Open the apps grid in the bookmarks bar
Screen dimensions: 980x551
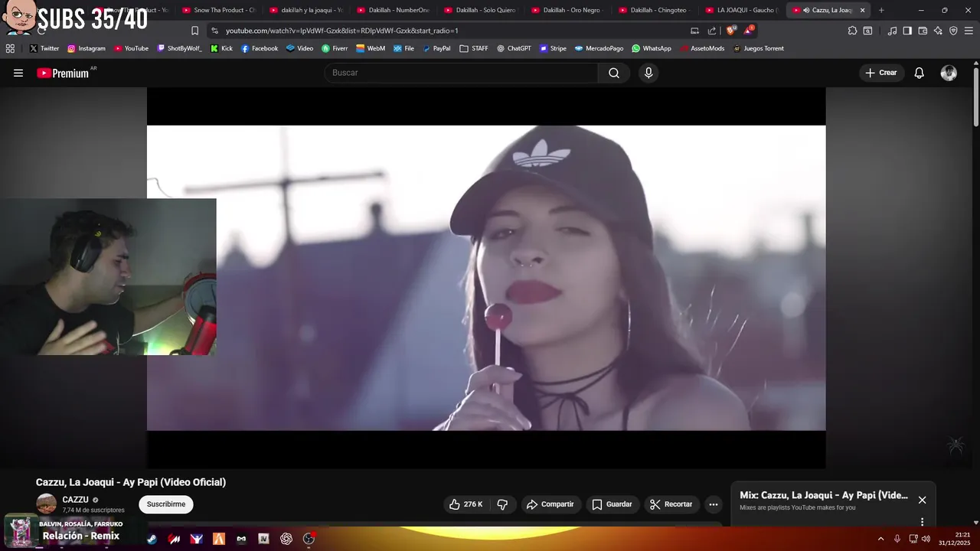click(x=10, y=48)
